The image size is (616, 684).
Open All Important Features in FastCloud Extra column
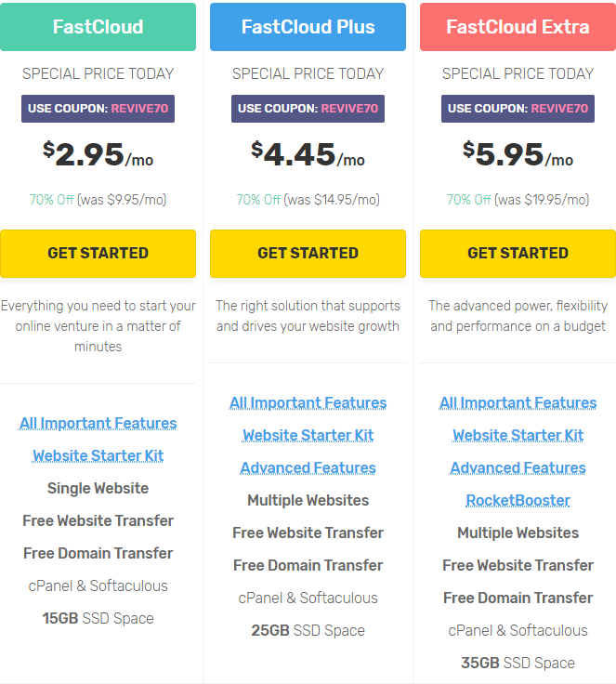pos(518,402)
